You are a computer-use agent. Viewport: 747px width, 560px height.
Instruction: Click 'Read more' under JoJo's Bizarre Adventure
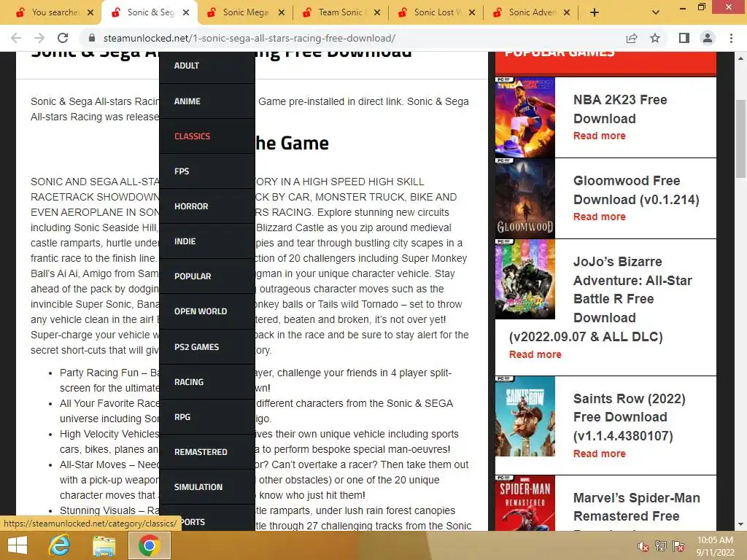pos(535,354)
